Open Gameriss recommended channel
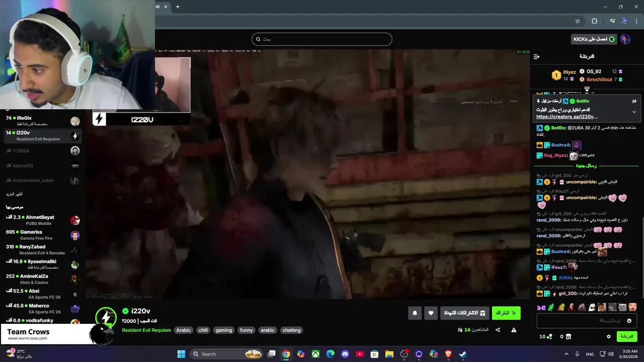This screenshot has height=362, width=644. point(43,235)
